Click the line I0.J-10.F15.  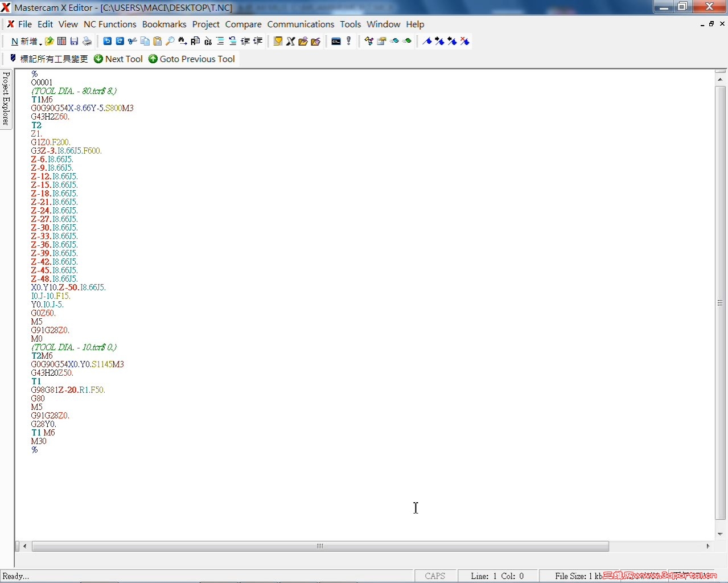50,296
